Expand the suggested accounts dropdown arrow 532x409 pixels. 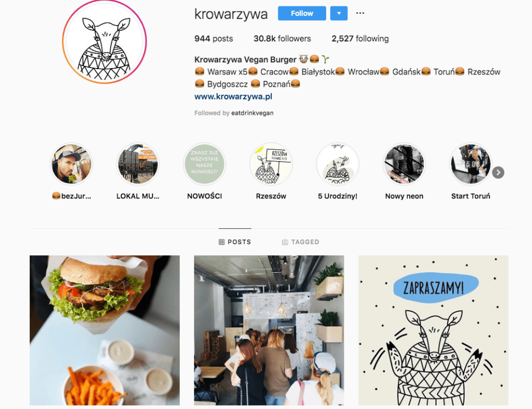point(339,13)
